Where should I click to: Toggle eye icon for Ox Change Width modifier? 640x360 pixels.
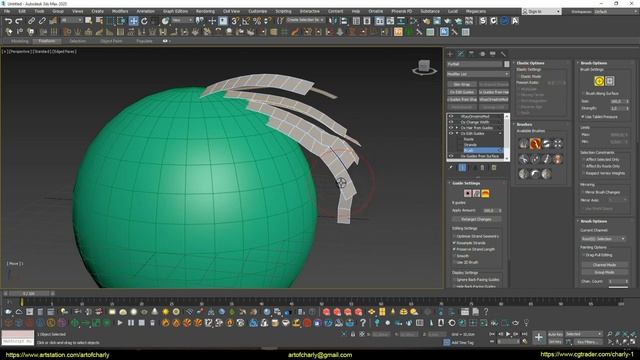click(451, 122)
